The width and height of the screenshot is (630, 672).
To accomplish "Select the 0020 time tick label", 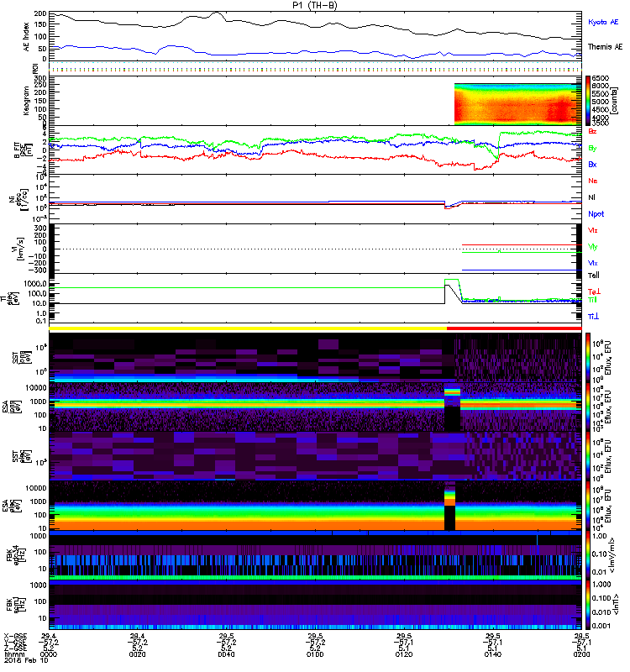I will (x=137, y=654).
